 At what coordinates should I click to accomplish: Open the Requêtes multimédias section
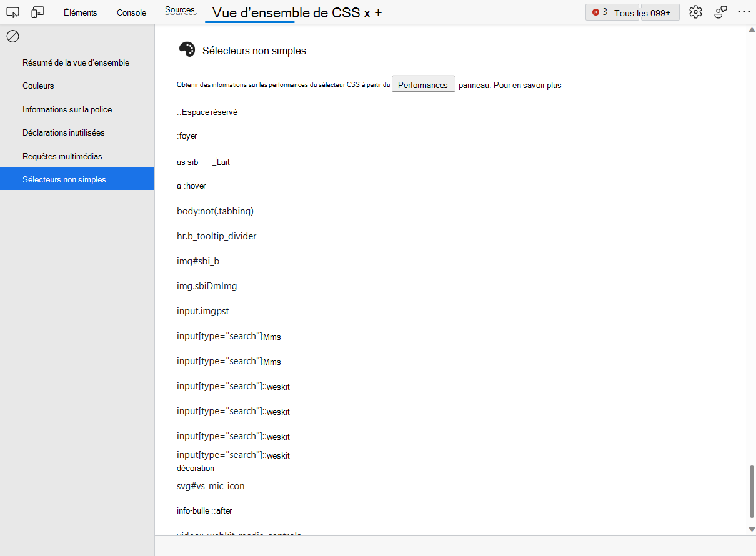click(x=77, y=156)
